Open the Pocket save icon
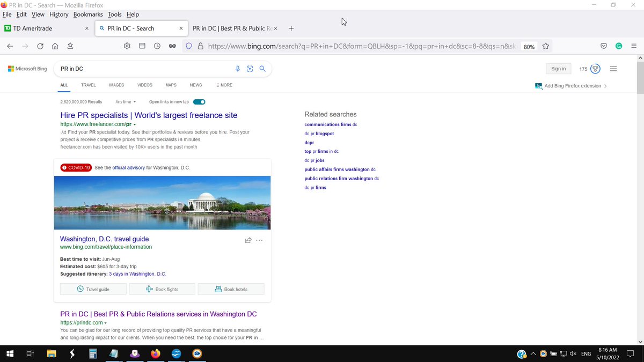The height and width of the screenshot is (362, 644). click(x=604, y=46)
